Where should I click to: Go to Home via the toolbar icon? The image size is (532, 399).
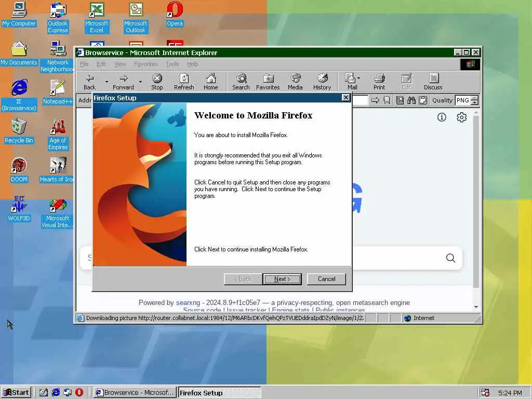tap(211, 82)
